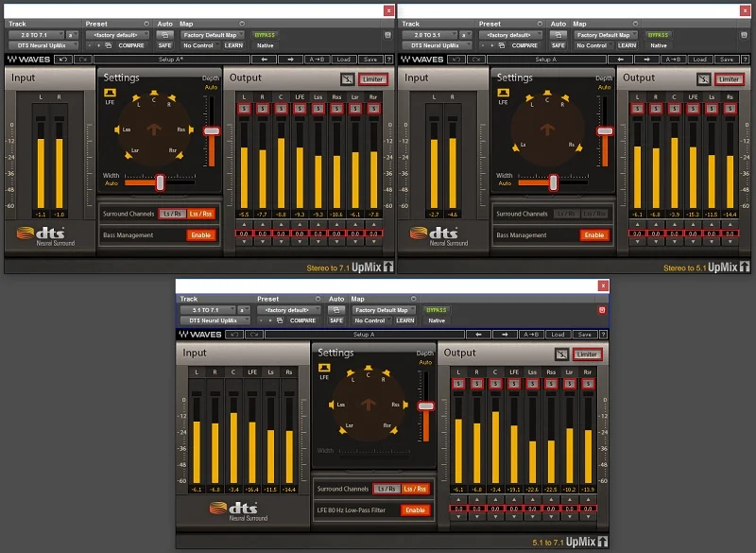Click the Ls speaker icon in the Stereo to 5.1 surround circle
This screenshot has width=756, height=553.
pyautogui.click(x=515, y=147)
